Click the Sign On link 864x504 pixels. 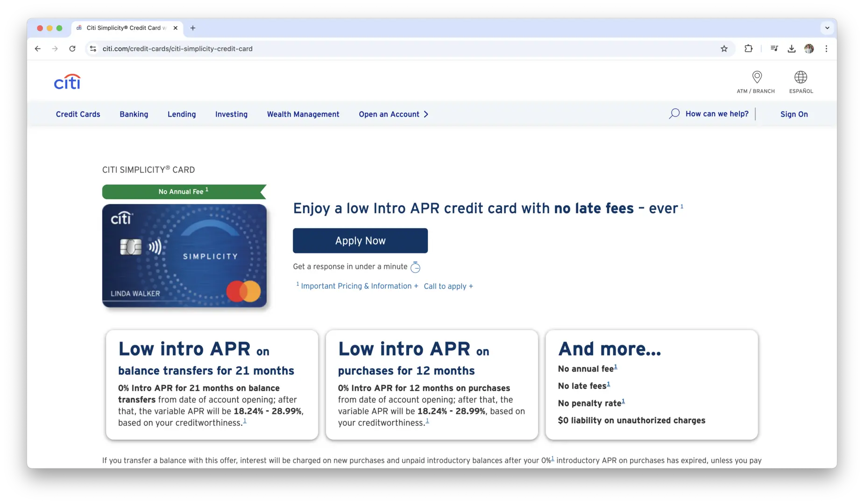[x=794, y=114]
